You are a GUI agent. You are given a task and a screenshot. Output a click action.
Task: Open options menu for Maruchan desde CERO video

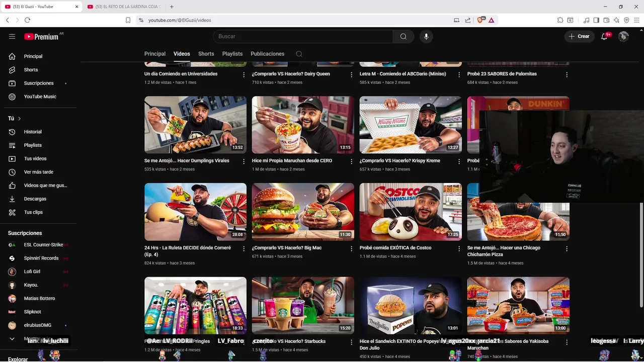pos(351,161)
